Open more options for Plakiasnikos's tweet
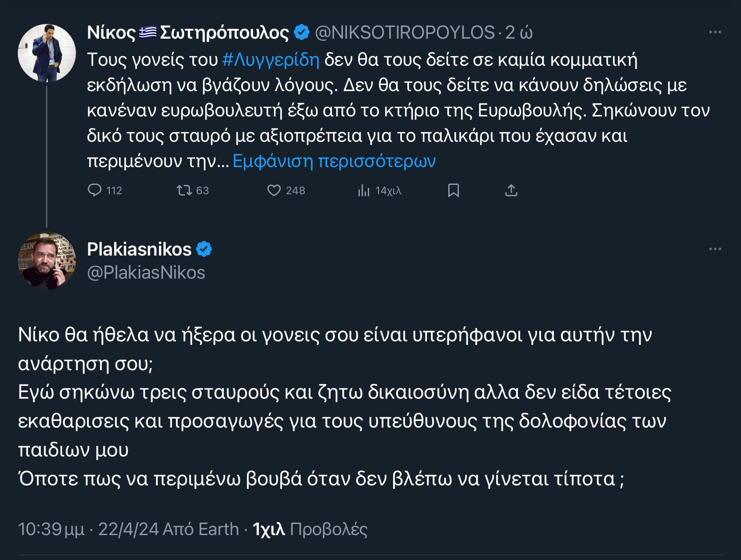 (715, 249)
